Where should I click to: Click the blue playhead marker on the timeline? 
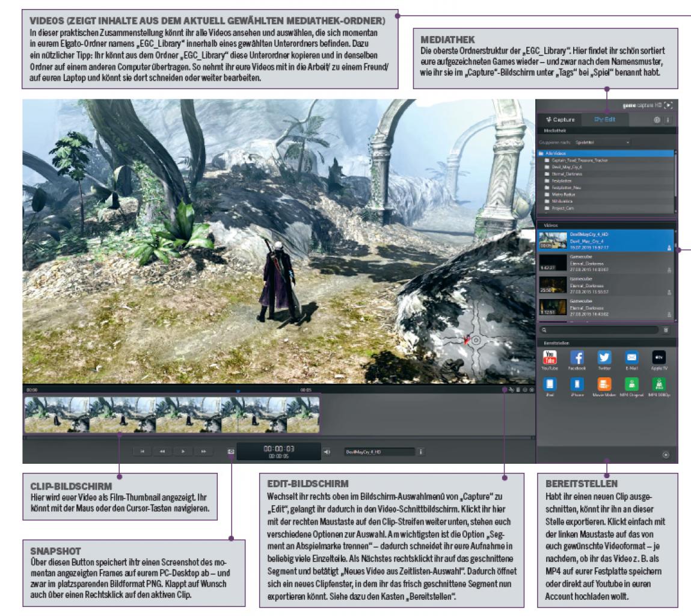238,391
